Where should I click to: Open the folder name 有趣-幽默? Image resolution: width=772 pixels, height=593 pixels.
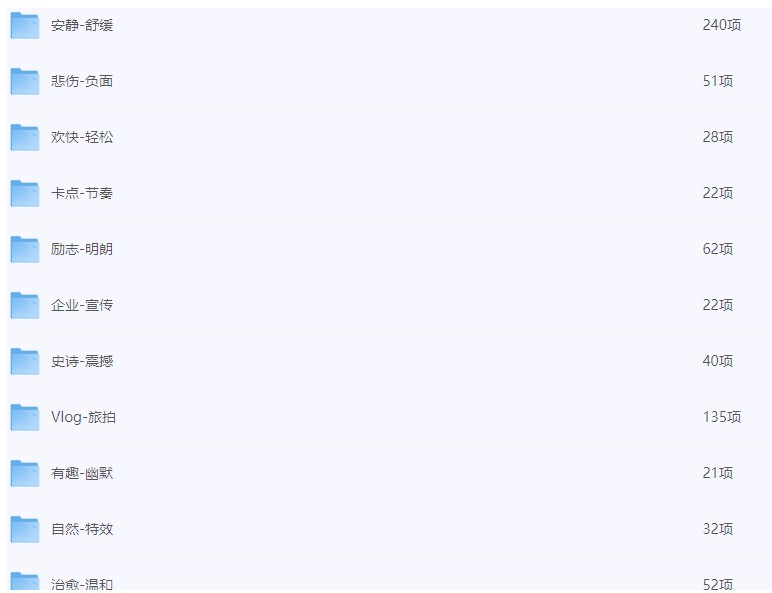82,473
